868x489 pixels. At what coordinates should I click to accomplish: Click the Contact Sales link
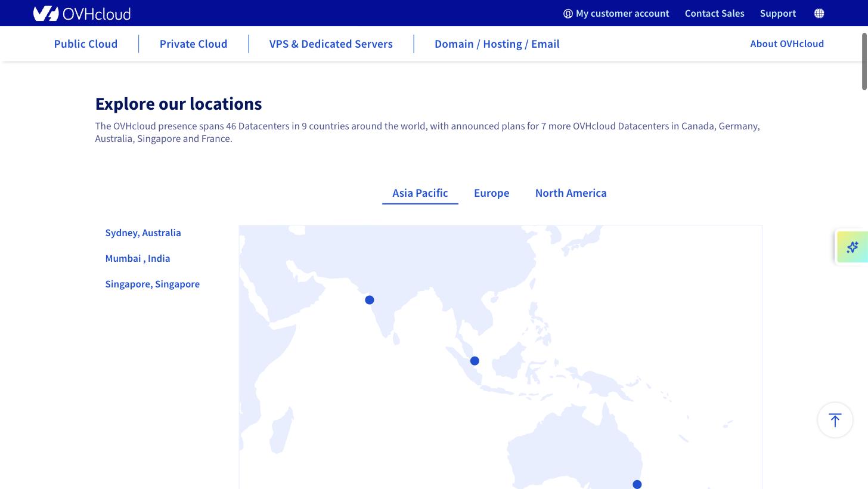(x=715, y=13)
